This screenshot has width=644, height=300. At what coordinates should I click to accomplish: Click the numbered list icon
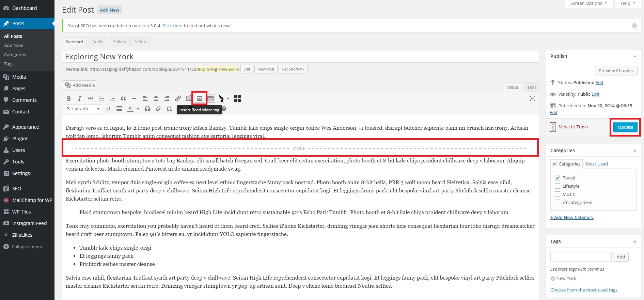(x=112, y=99)
